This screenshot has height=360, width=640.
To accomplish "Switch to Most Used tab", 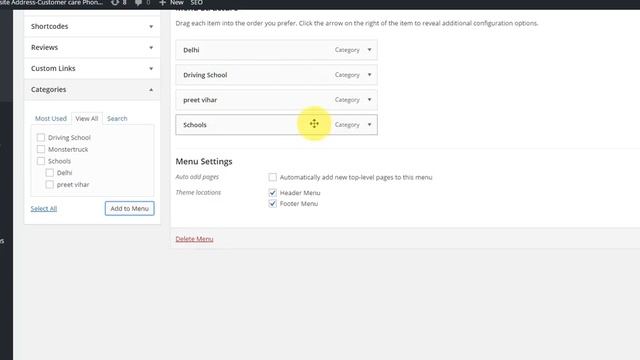I will pos(51,118).
